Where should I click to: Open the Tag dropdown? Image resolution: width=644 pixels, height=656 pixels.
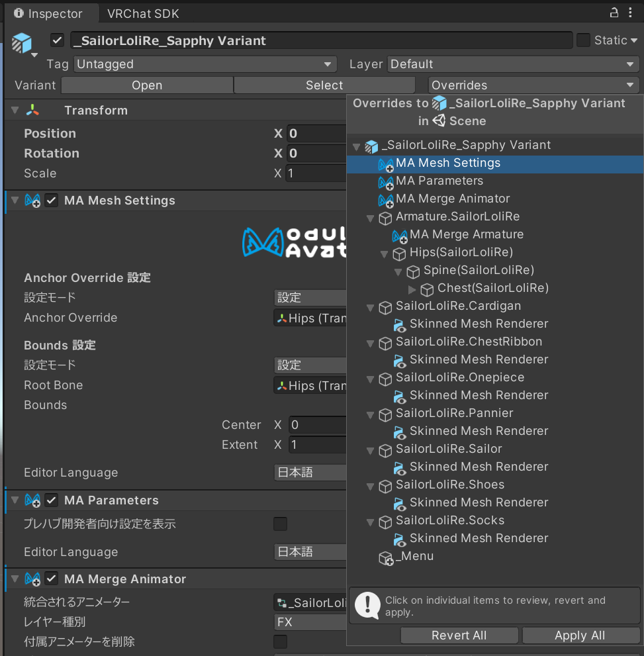(x=205, y=64)
